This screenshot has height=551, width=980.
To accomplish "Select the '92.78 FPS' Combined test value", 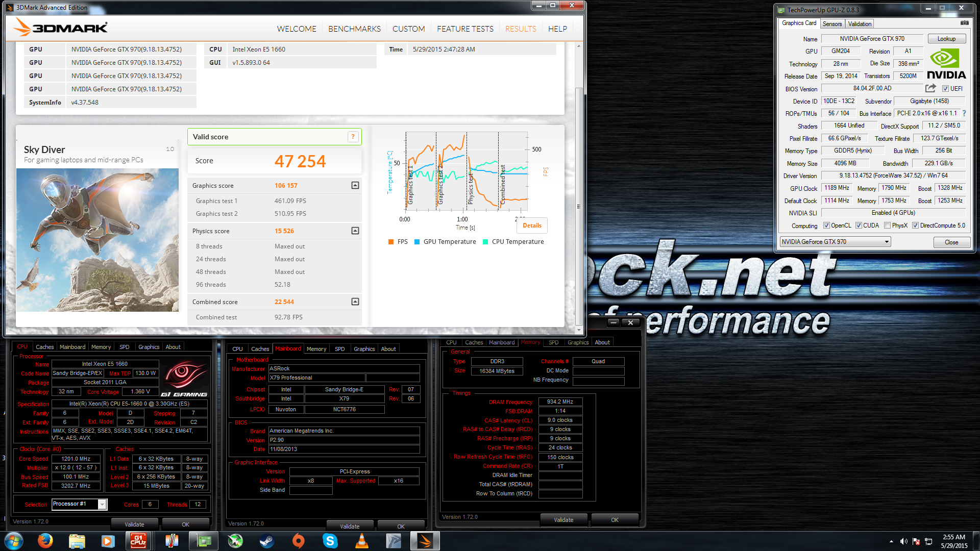I will (288, 317).
